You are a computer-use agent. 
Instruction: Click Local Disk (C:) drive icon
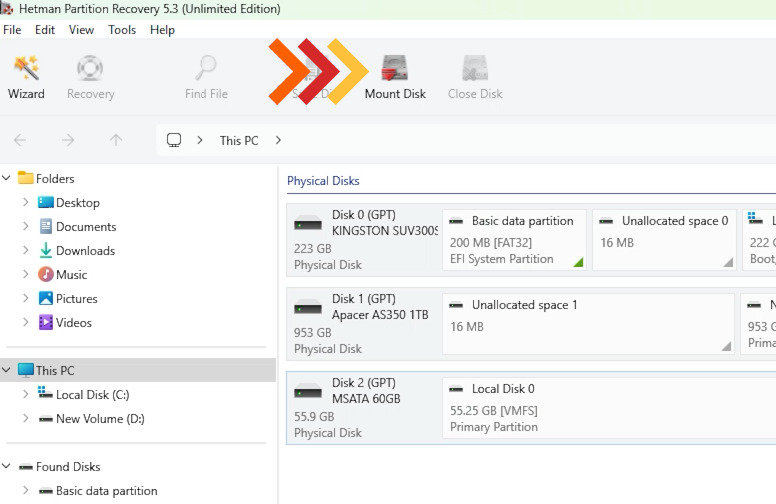(x=45, y=394)
